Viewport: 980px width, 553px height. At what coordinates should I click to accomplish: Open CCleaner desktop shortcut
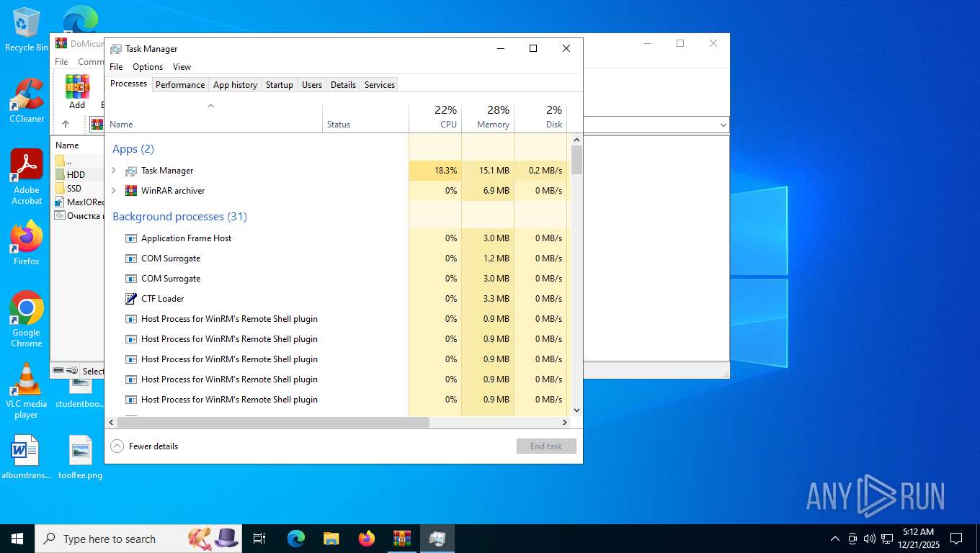click(x=27, y=101)
